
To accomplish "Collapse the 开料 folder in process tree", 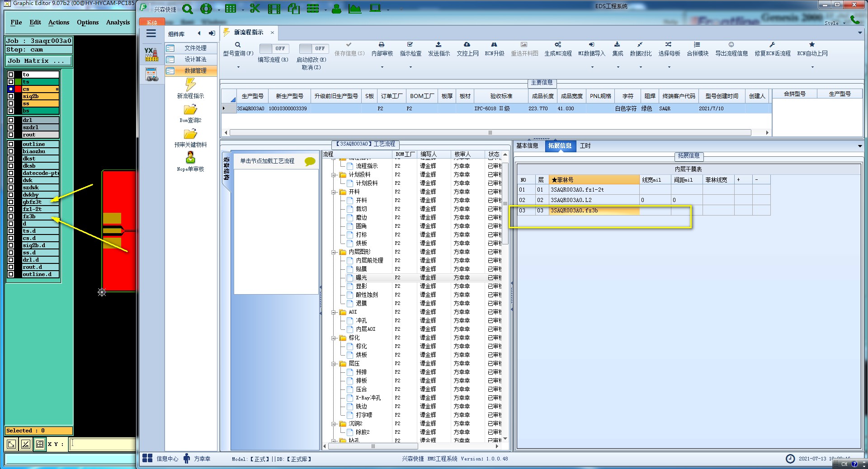I will tap(334, 192).
